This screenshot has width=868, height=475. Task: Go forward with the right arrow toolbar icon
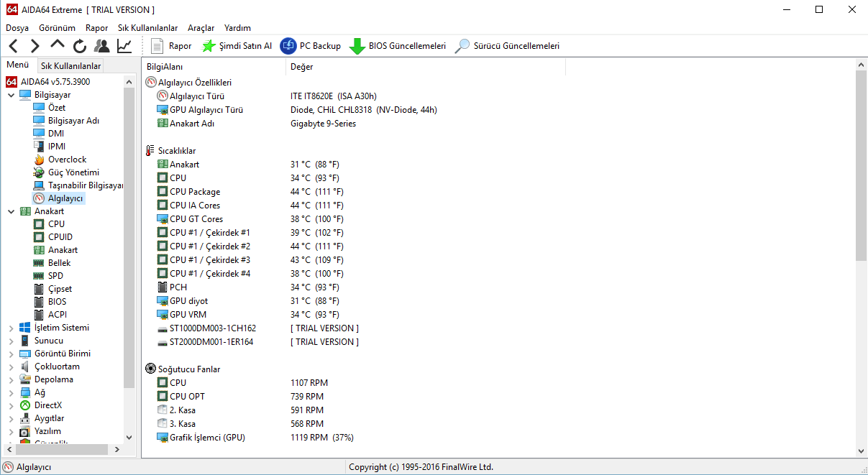click(x=35, y=46)
